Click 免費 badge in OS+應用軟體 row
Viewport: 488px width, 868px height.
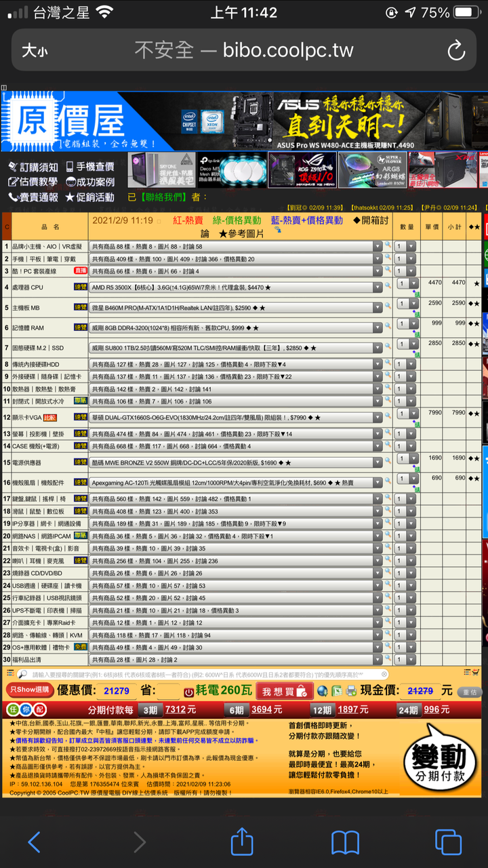[x=81, y=647]
